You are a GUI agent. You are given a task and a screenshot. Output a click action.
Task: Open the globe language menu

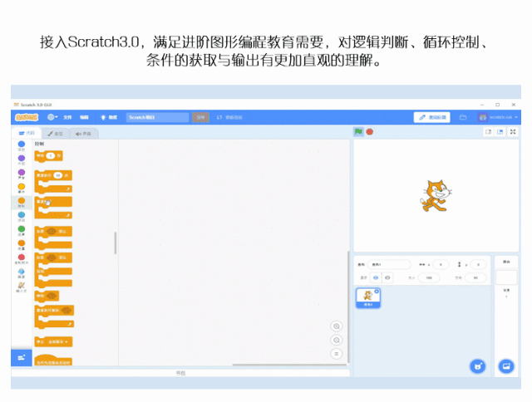52,117
